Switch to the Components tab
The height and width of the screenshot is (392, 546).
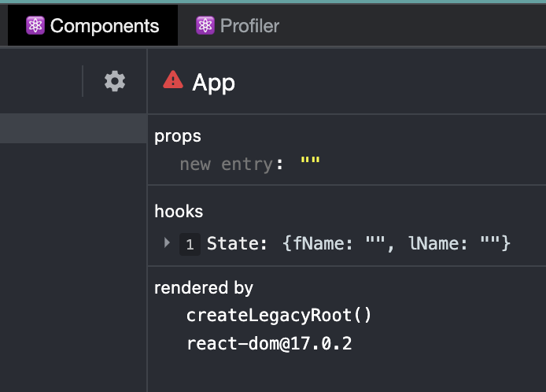tap(93, 25)
